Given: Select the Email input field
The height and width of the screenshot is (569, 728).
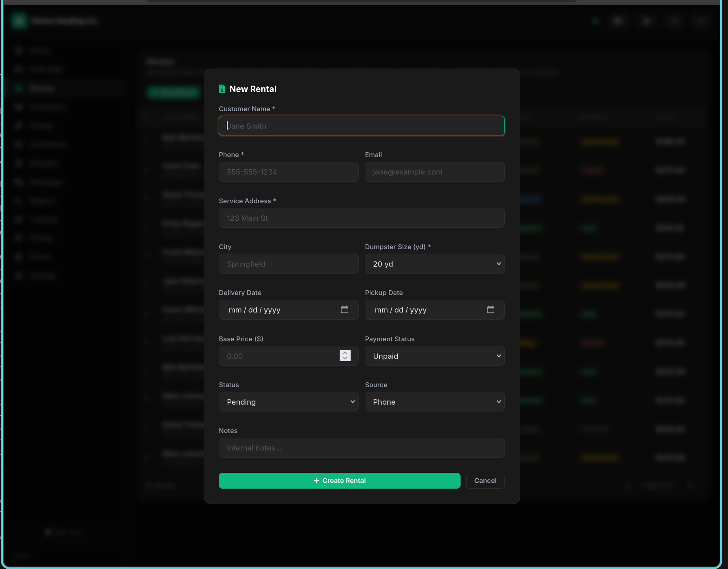Looking at the screenshot, I should [434, 172].
